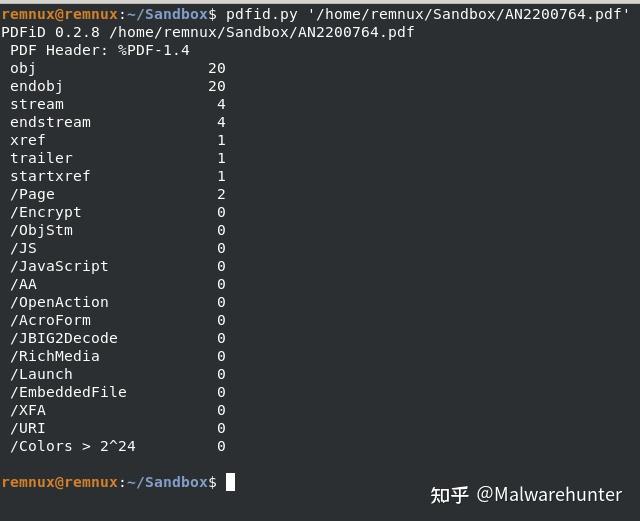
Task: Click the pdfid.py command in the first line
Action: [x=261, y=14]
